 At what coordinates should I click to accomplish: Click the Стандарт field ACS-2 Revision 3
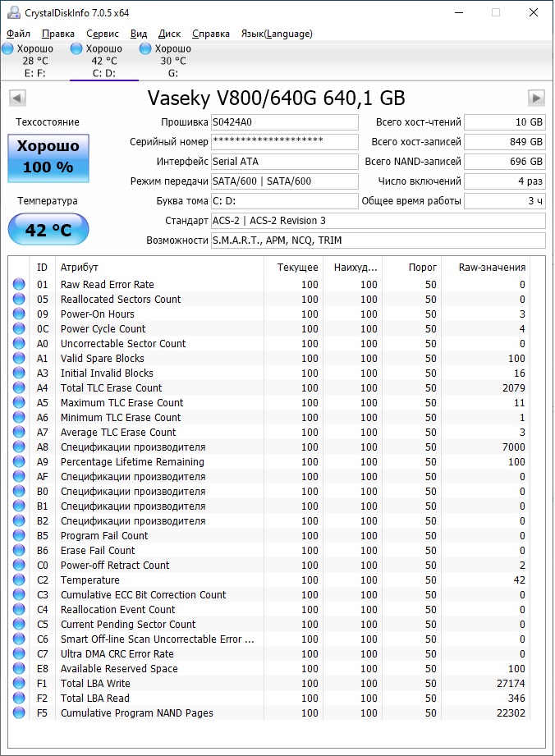(378, 220)
